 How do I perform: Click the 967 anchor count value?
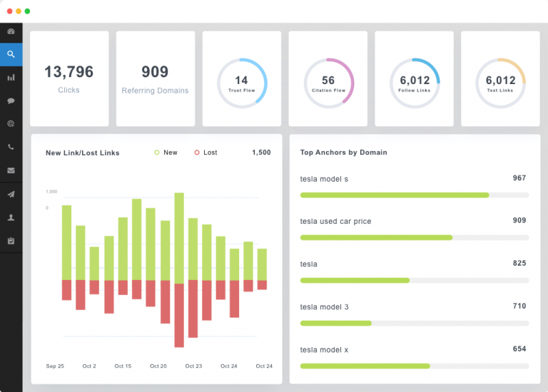[x=519, y=178]
